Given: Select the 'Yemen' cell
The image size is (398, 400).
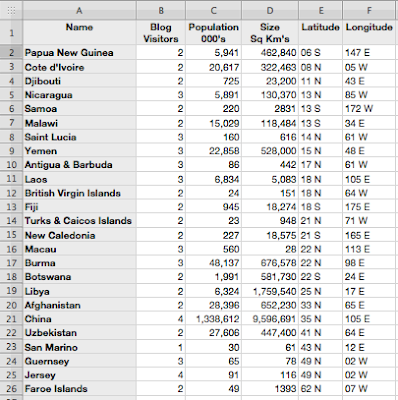Looking at the screenshot, I should click(79, 151).
